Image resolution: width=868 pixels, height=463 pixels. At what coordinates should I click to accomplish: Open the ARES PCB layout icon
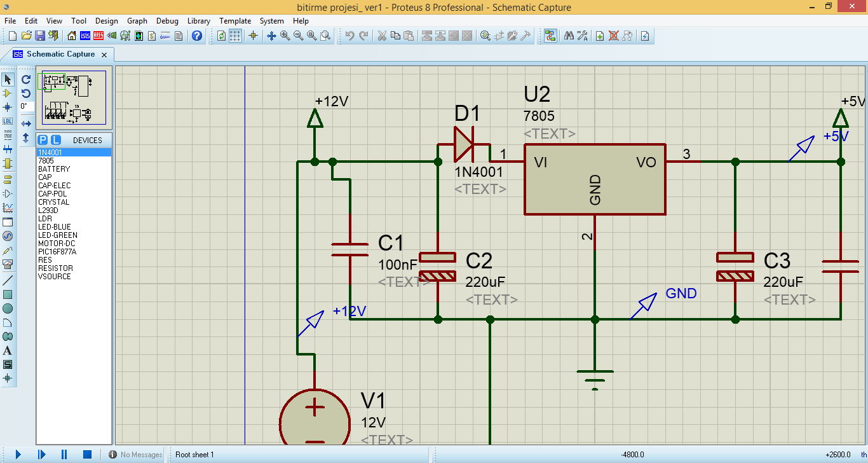click(98, 36)
